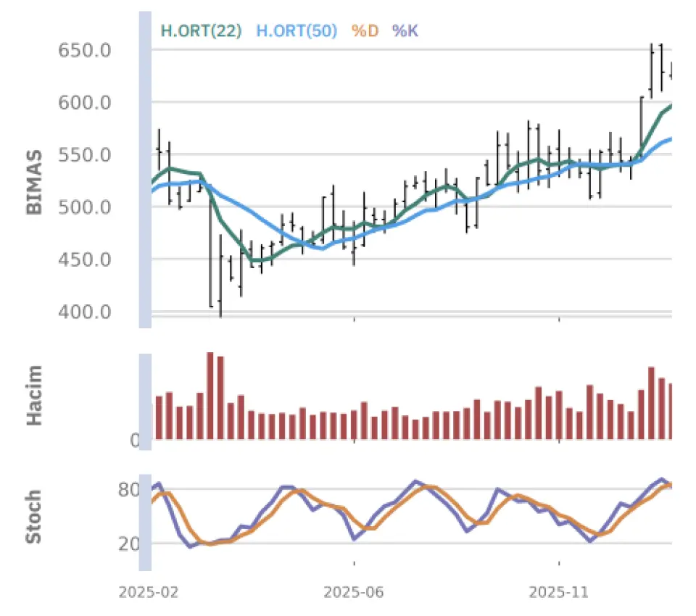Select the Stoch panel title

33,517
